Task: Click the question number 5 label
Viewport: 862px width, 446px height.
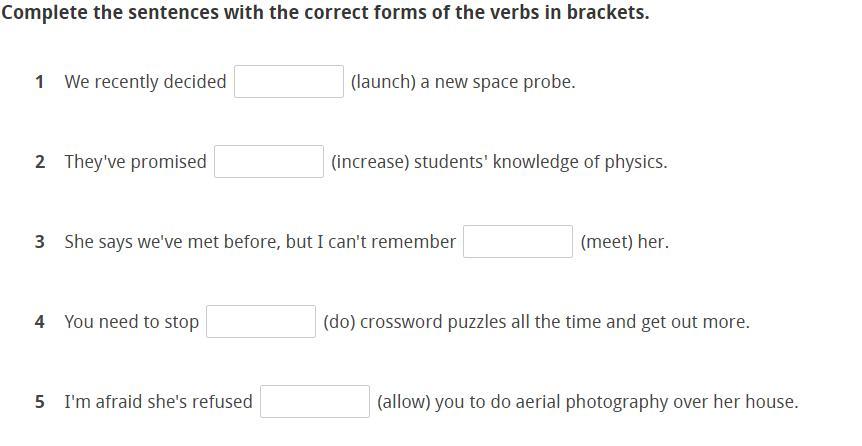Action: (x=39, y=402)
